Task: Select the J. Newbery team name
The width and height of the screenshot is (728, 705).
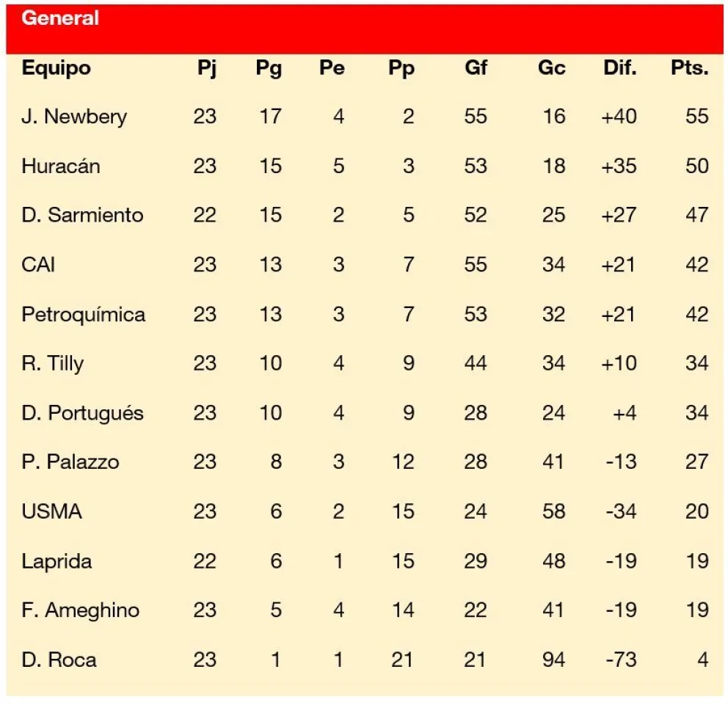Action: (x=74, y=117)
